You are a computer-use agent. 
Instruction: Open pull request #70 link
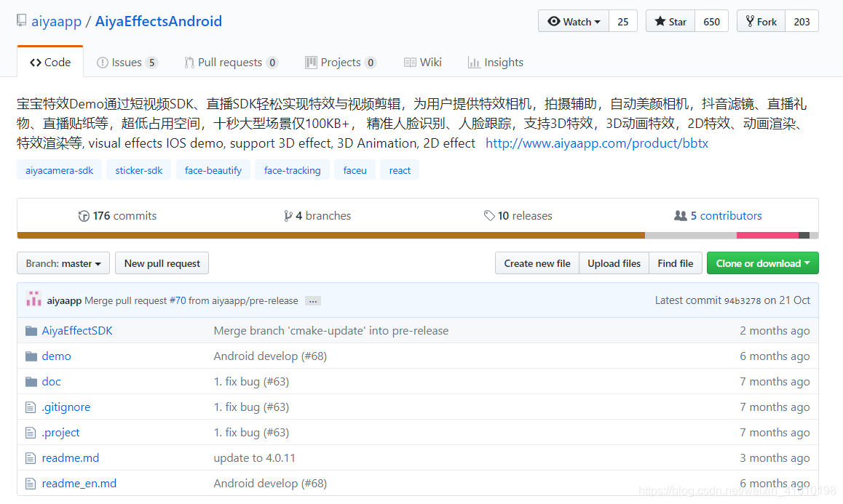178,301
